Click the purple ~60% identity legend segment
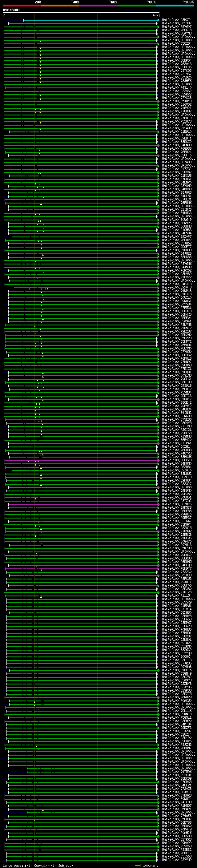The width and height of the screenshot is (197, 868). [x=99, y=6]
